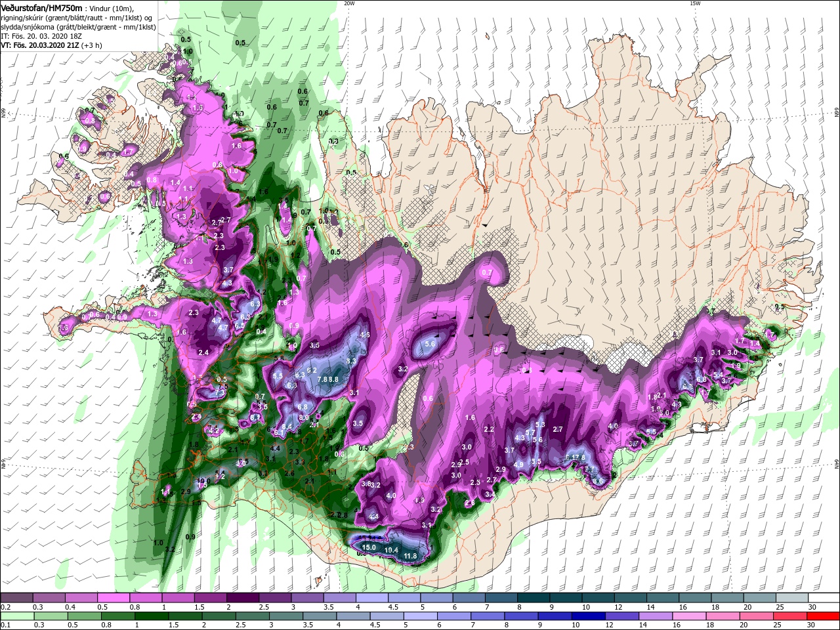Click the 3.4 precipitation value on map
Image resolution: width=840 pixels, height=630 pixels.
point(490,494)
